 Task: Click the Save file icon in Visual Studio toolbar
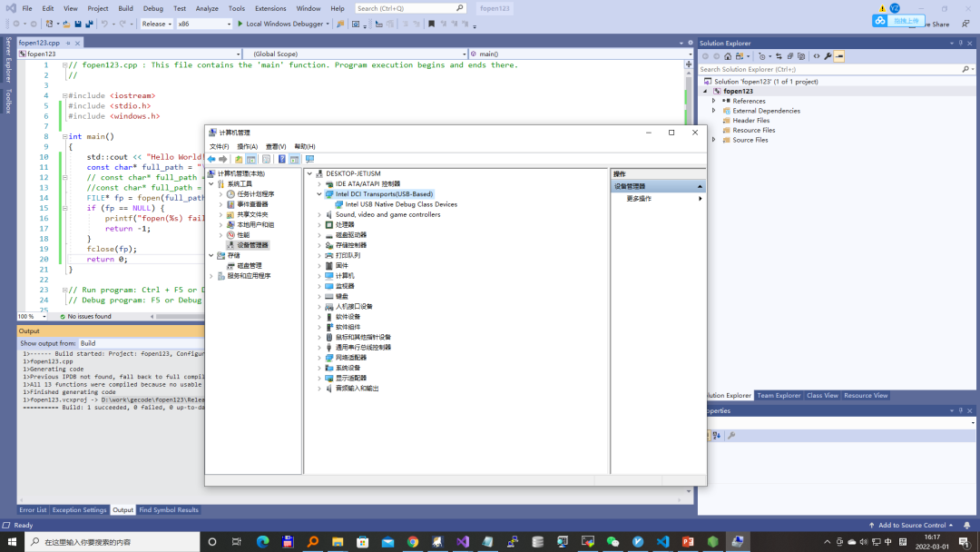tap(78, 24)
